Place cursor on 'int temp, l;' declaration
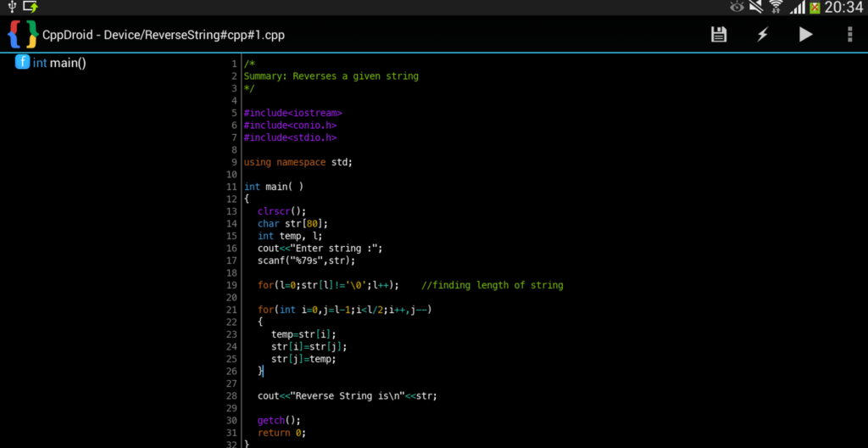868x448 pixels. (x=290, y=236)
